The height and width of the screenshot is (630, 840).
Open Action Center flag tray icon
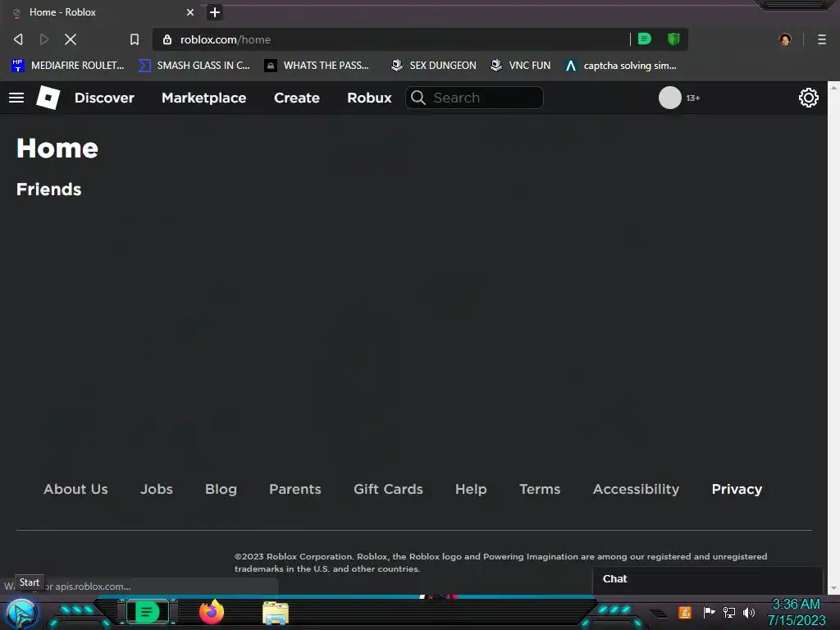[x=709, y=612]
